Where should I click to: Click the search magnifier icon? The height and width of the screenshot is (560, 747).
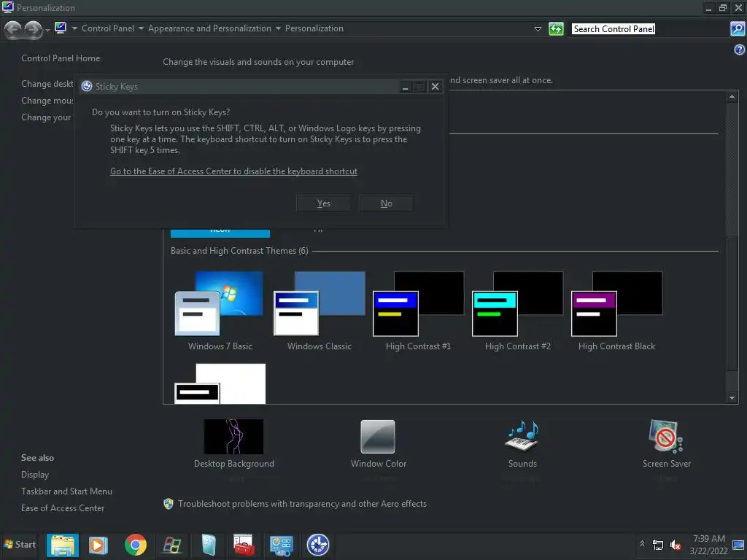click(x=737, y=29)
